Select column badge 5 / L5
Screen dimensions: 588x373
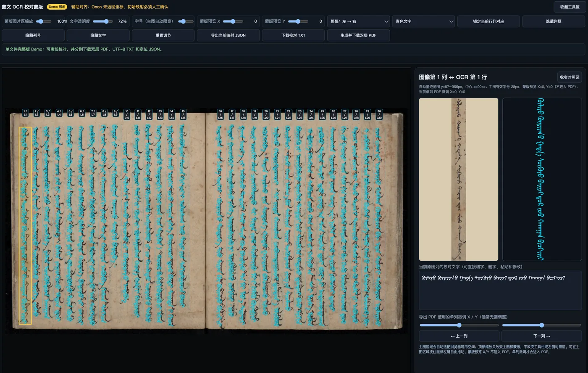(70, 113)
